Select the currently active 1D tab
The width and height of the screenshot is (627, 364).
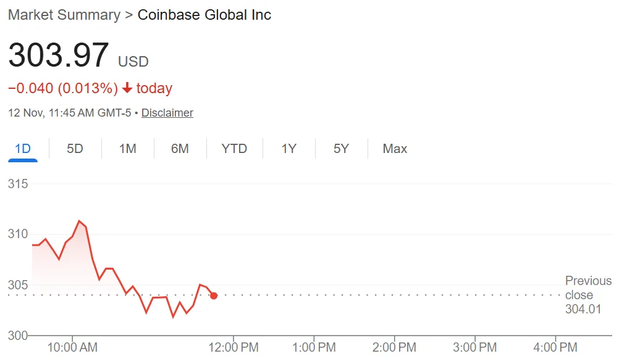point(23,149)
